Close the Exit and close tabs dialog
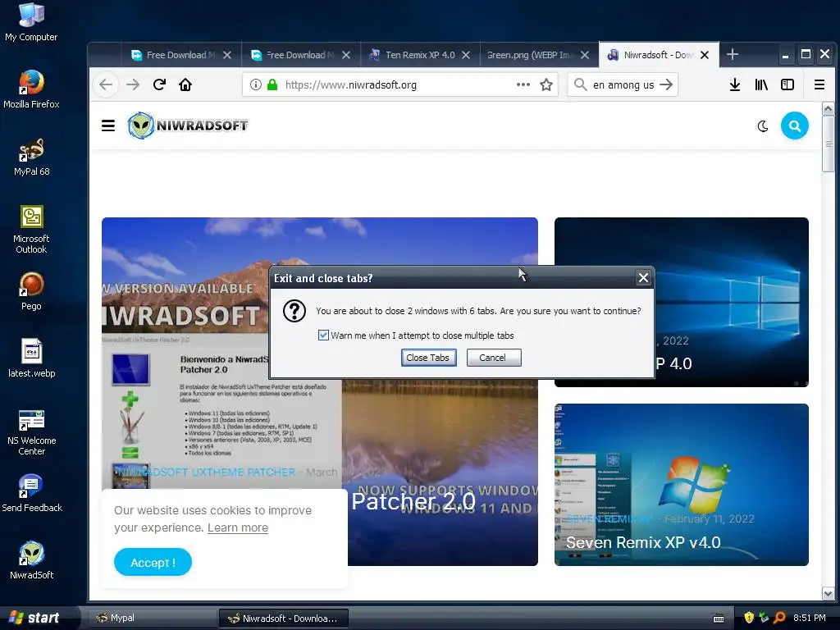The image size is (840, 630). click(643, 277)
